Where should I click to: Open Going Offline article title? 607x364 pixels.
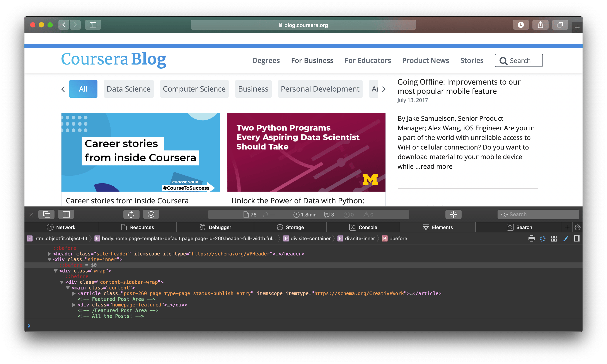pos(459,86)
